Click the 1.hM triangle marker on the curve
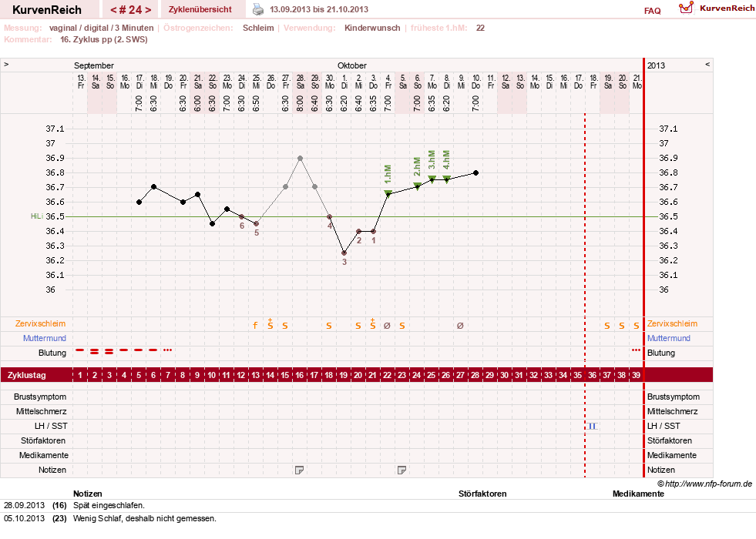This screenshot has height=539, width=756. click(x=388, y=193)
